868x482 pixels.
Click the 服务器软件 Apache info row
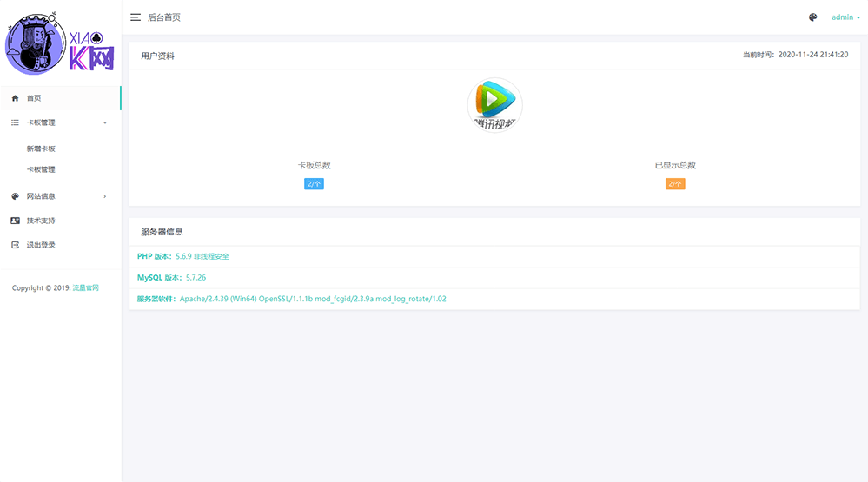point(291,299)
